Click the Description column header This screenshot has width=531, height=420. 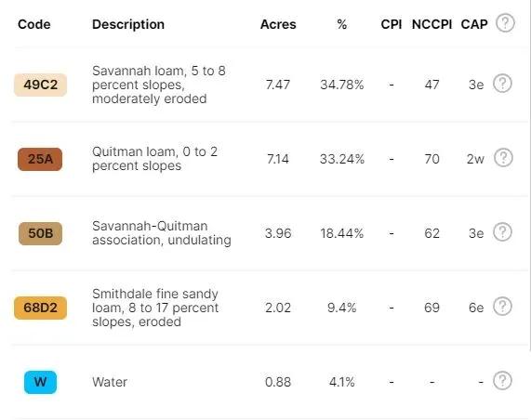(128, 24)
